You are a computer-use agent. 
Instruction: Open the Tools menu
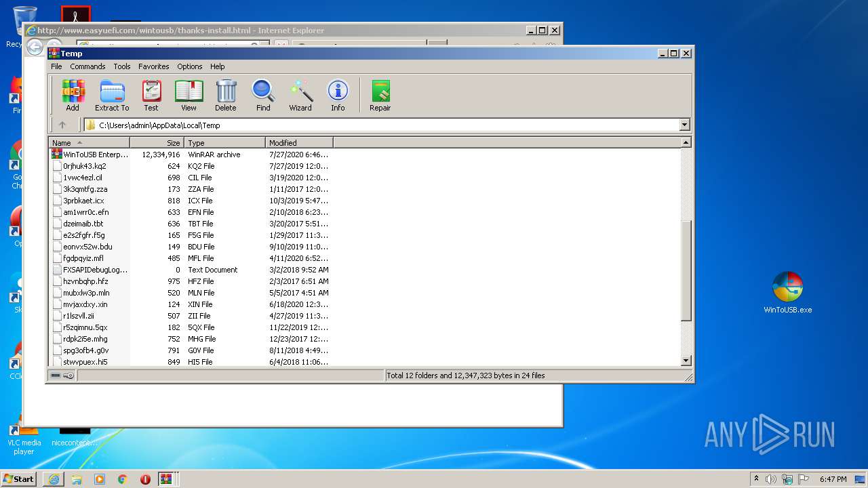pos(122,66)
